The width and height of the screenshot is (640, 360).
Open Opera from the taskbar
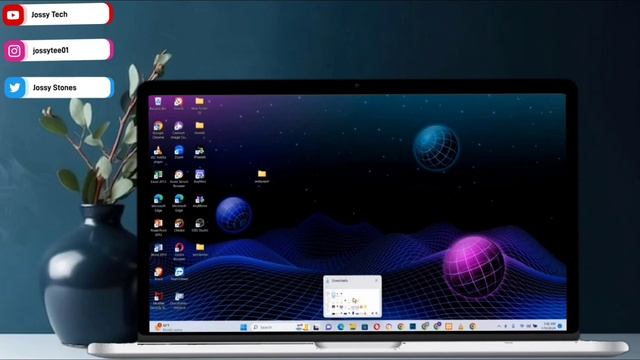pyautogui.click(x=377, y=327)
